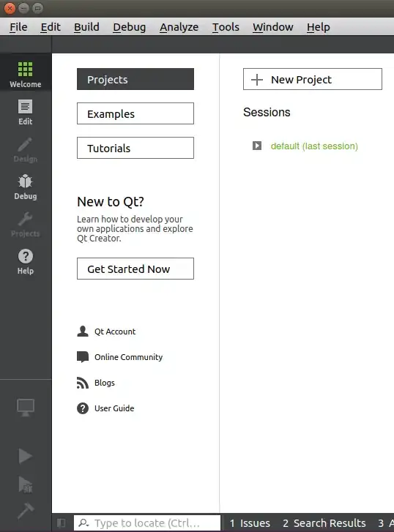
Task: Open the Edit mode icon
Action: tap(26, 112)
